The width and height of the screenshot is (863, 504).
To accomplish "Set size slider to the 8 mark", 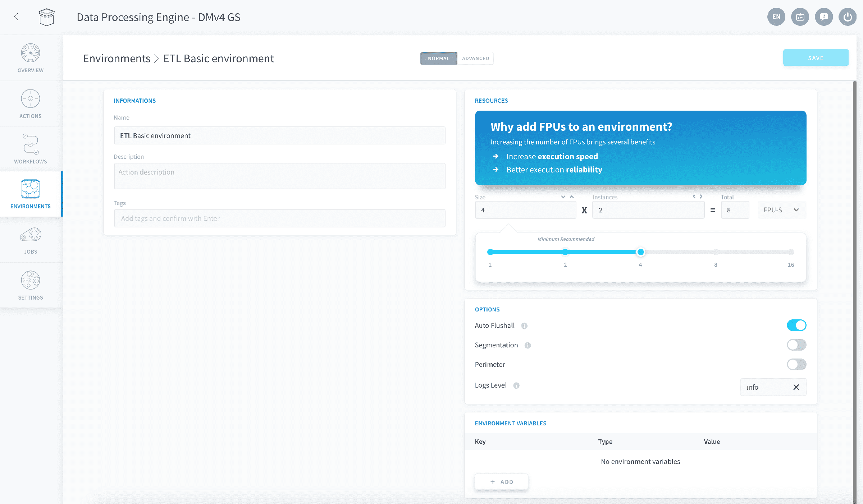I will pyautogui.click(x=716, y=252).
